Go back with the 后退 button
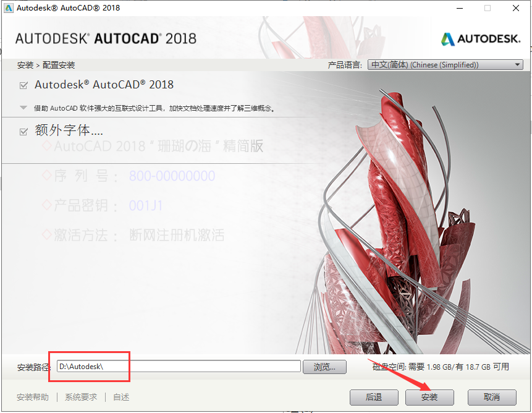 click(374, 397)
